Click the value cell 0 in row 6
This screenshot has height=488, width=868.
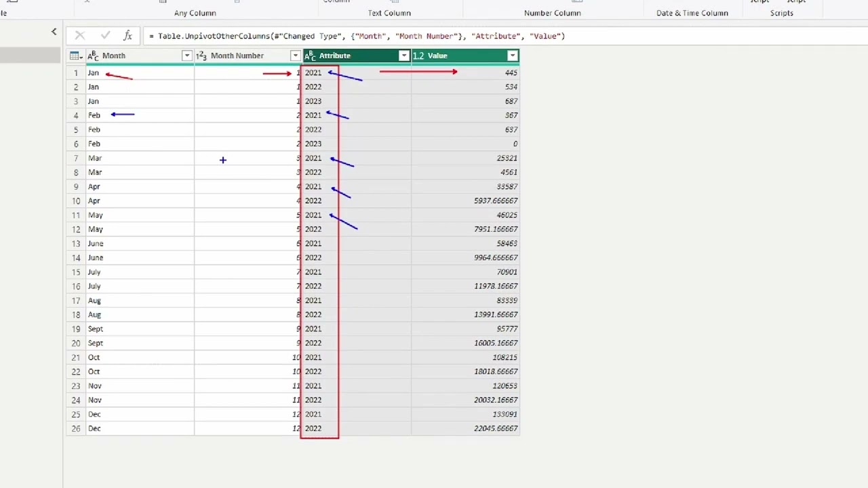[x=465, y=144]
